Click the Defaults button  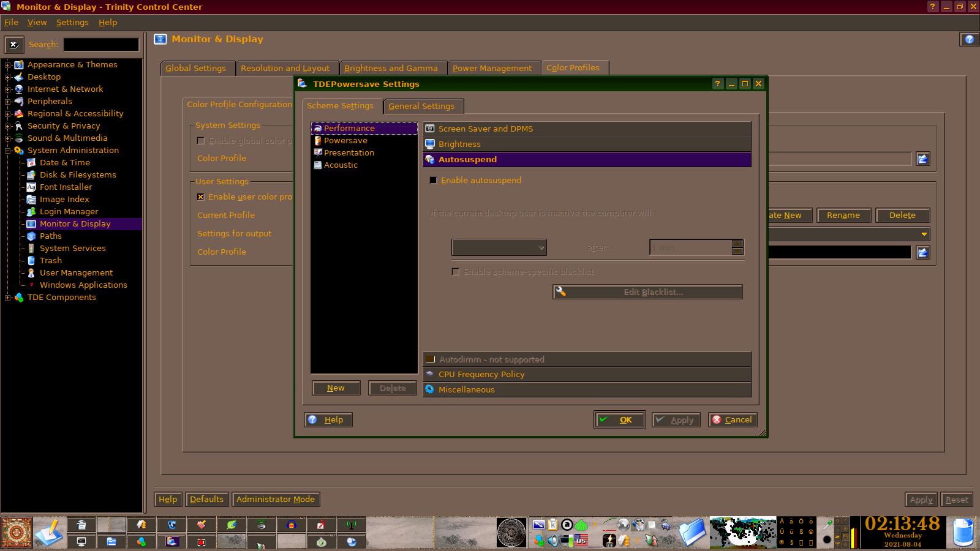(x=206, y=499)
